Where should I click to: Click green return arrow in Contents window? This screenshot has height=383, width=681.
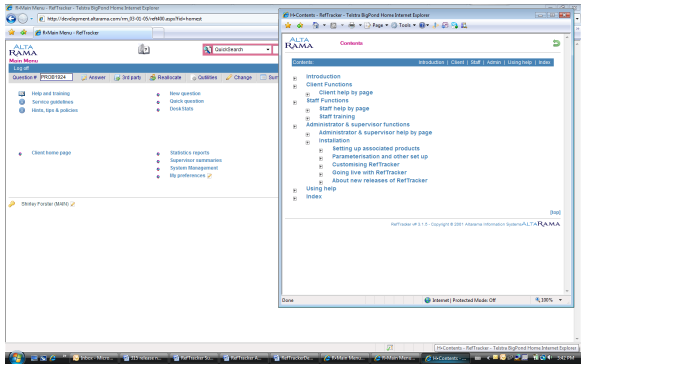[x=556, y=43]
